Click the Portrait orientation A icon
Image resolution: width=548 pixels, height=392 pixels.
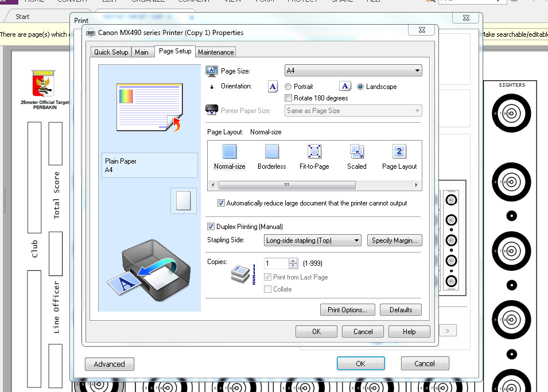click(273, 86)
